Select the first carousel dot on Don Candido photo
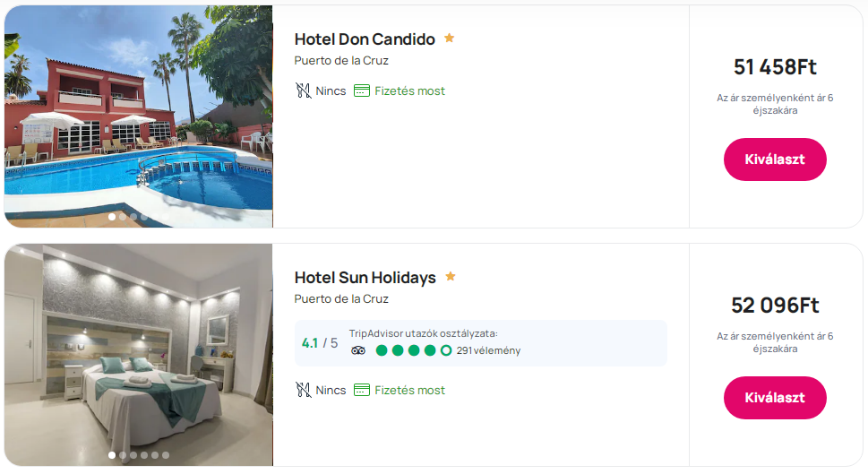This screenshot has height=474, width=868. coord(112,217)
